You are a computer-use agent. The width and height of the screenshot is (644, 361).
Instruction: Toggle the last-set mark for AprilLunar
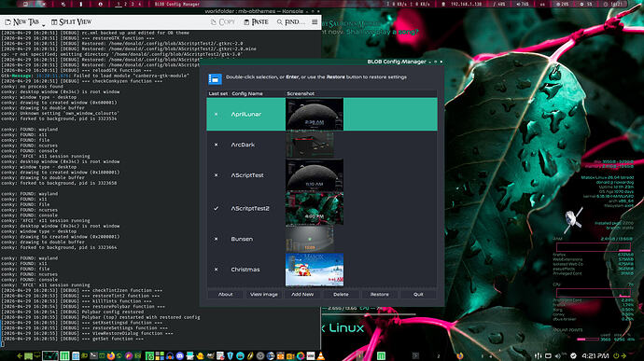tap(216, 114)
